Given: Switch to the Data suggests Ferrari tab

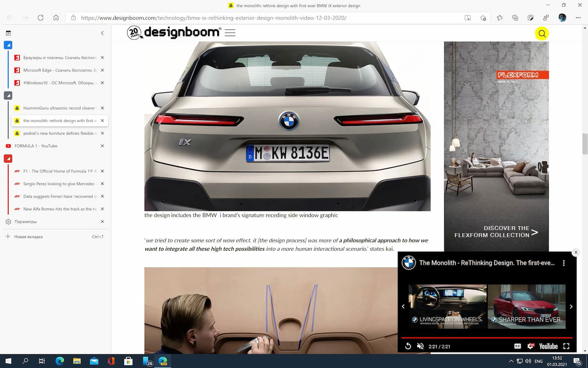Looking at the screenshot, I should pyautogui.click(x=60, y=196).
